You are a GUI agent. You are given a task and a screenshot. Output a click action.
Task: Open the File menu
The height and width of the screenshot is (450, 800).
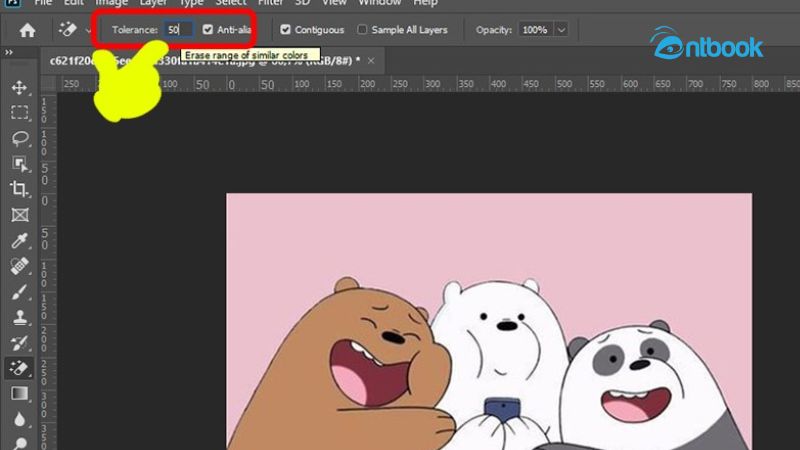(43, 3)
